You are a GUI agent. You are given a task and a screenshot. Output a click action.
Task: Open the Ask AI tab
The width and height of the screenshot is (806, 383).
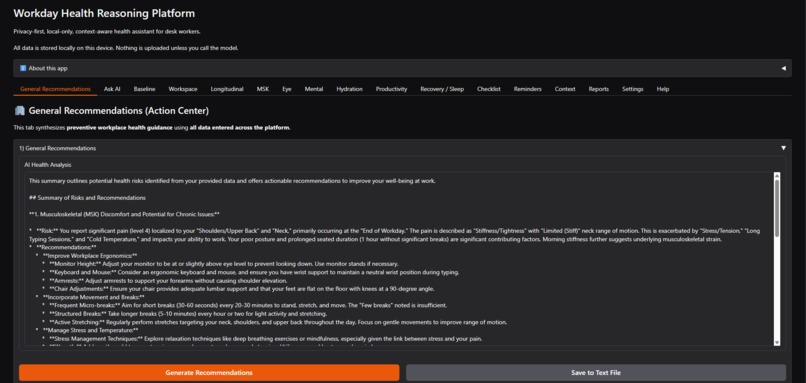click(112, 89)
